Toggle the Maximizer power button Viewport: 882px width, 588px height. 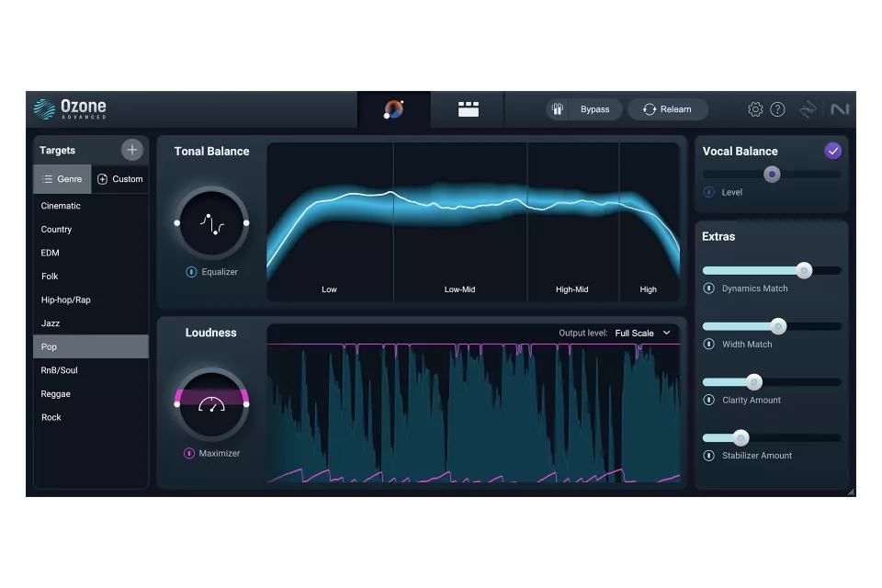189,453
